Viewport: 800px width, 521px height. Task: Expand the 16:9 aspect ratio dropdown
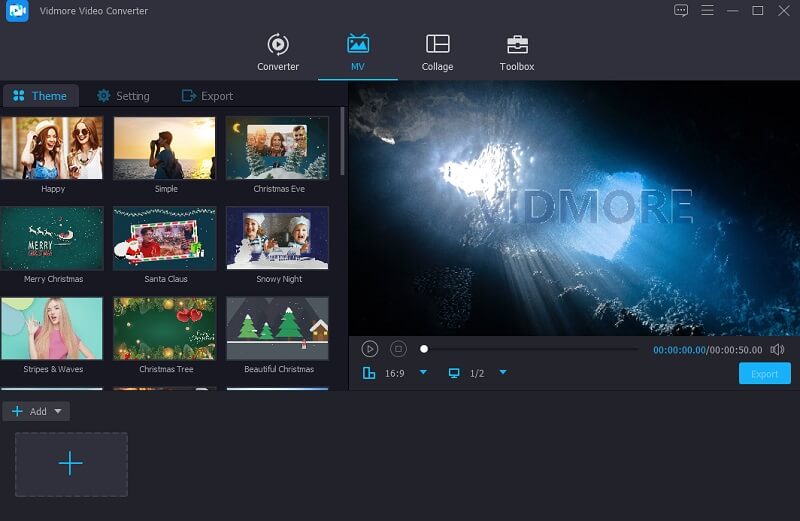[423, 373]
